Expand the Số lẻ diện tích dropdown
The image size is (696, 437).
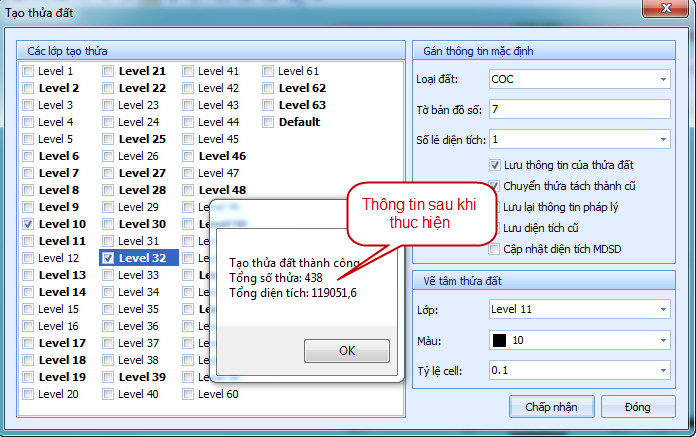(x=662, y=139)
